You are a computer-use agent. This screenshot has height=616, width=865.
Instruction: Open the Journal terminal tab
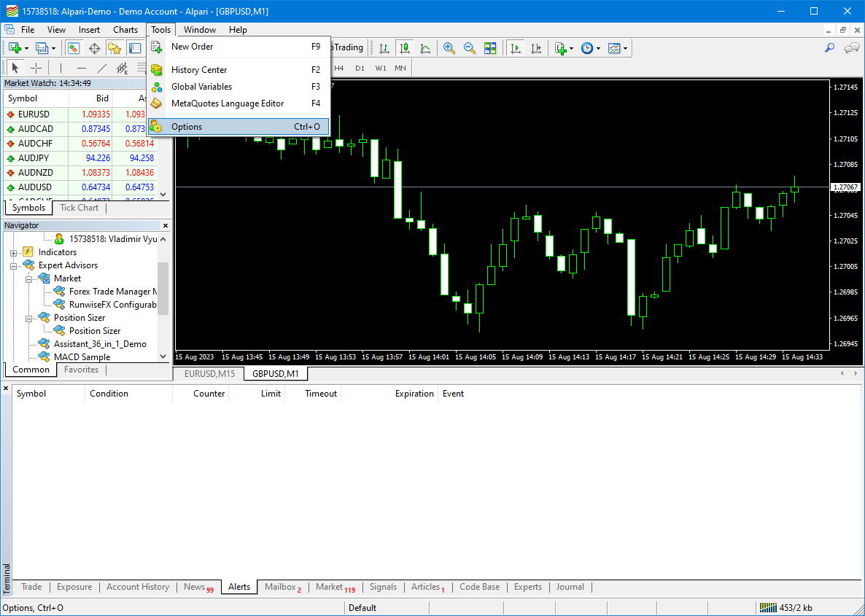click(x=570, y=588)
